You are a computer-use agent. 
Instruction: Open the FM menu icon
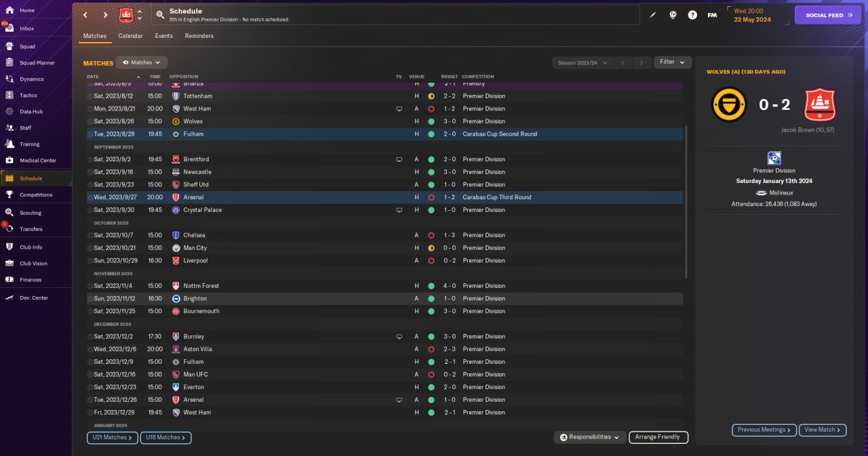(x=712, y=14)
